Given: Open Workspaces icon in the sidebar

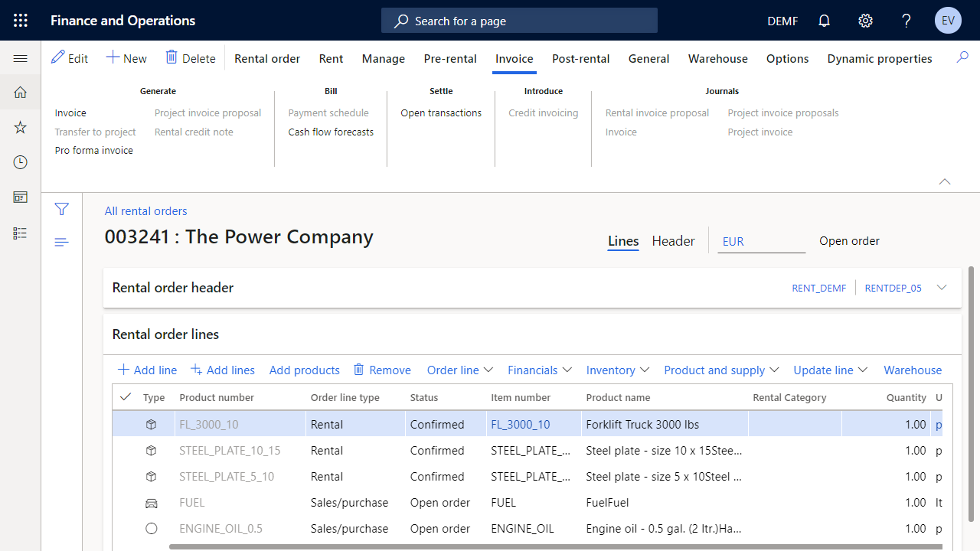Looking at the screenshot, I should [21, 197].
